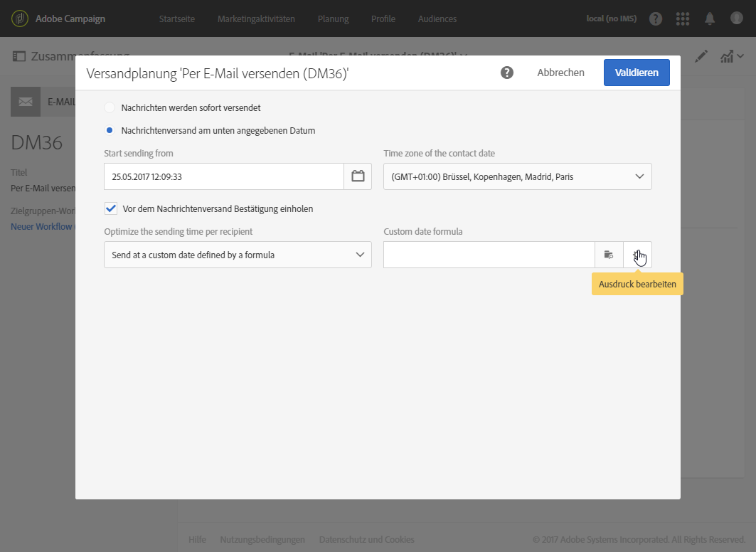This screenshot has width=756, height=552.
Task: Expand the time zone dropdown
Action: point(517,176)
